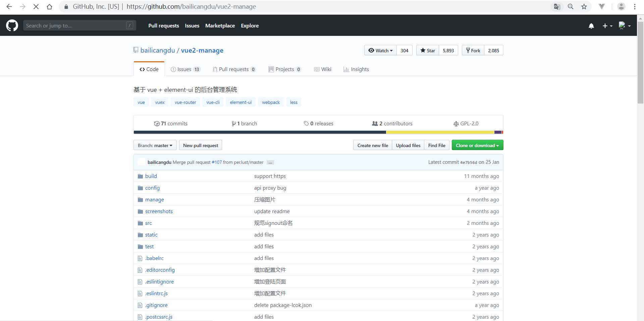The width and height of the screenshot is (644, 321).
Task: Open Issues in the top navigation
Action: [192, 26]
